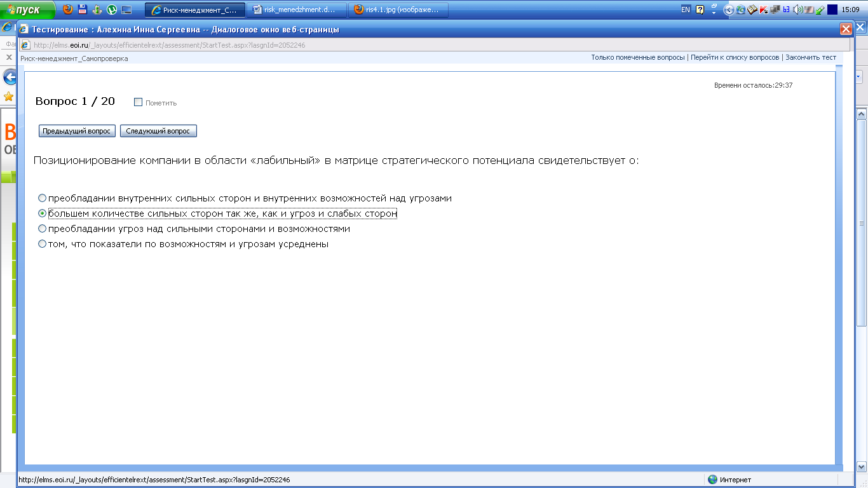Viewport: 868px width, 488px height.
Task: Open the uTorrent quick launch icon
Action: [x=112, y=10]
